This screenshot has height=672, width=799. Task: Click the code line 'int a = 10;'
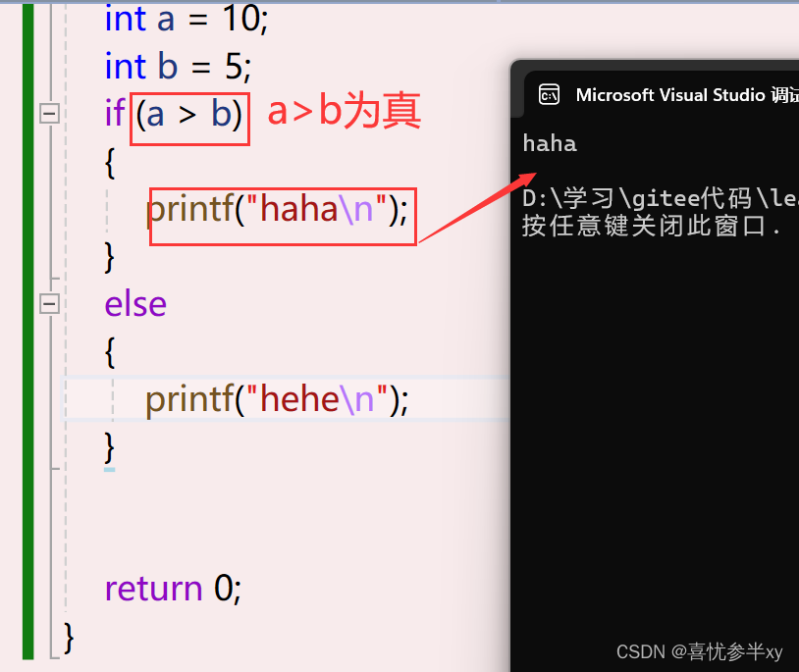[186, 20]
